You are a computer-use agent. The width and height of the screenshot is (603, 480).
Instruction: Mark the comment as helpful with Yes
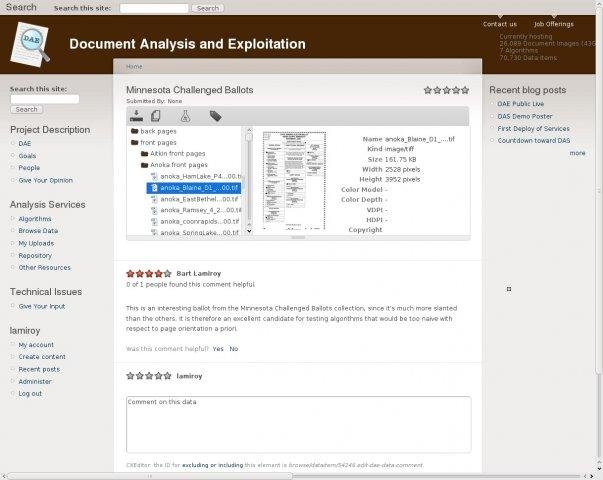[x=218, y=349]
